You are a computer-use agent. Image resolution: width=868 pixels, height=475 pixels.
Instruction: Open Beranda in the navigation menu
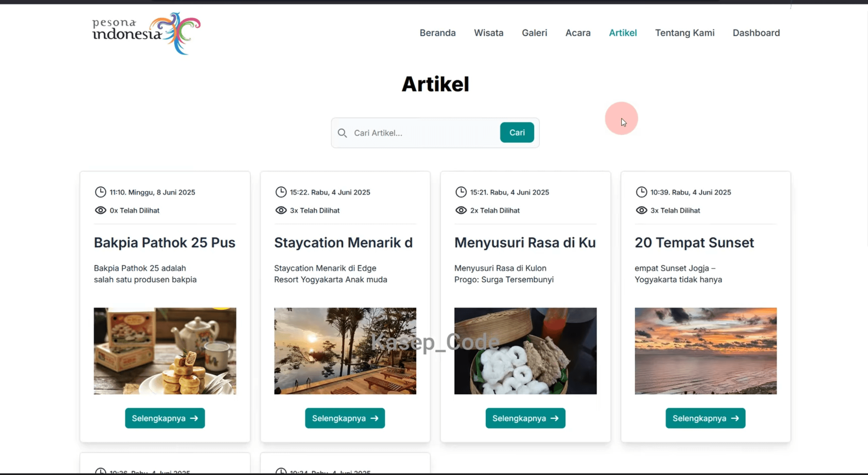point(437,33)
